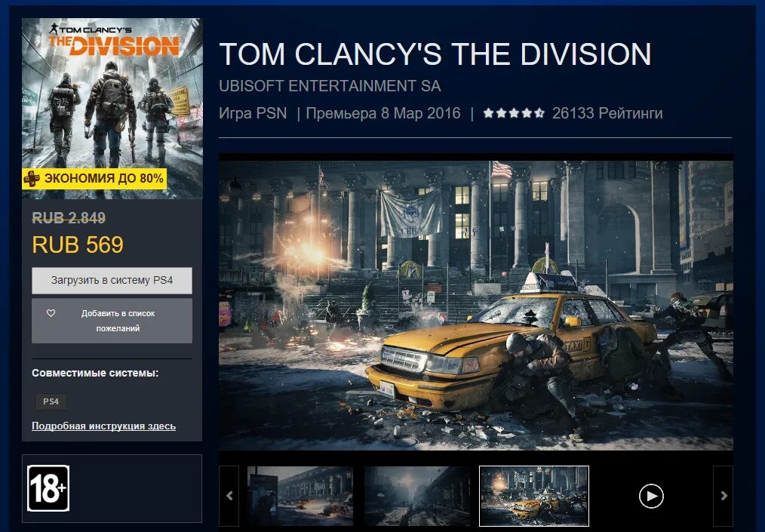Image resolution: width=765 pixels, height=532 pixels.
Task: Go to previous thumbnails with left arrow
Action: pos(229,496)
